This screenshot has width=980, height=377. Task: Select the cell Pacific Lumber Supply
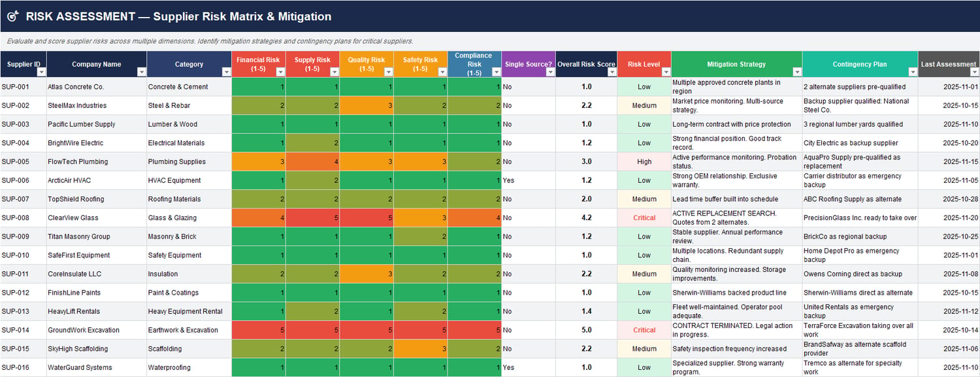point(97,124)
